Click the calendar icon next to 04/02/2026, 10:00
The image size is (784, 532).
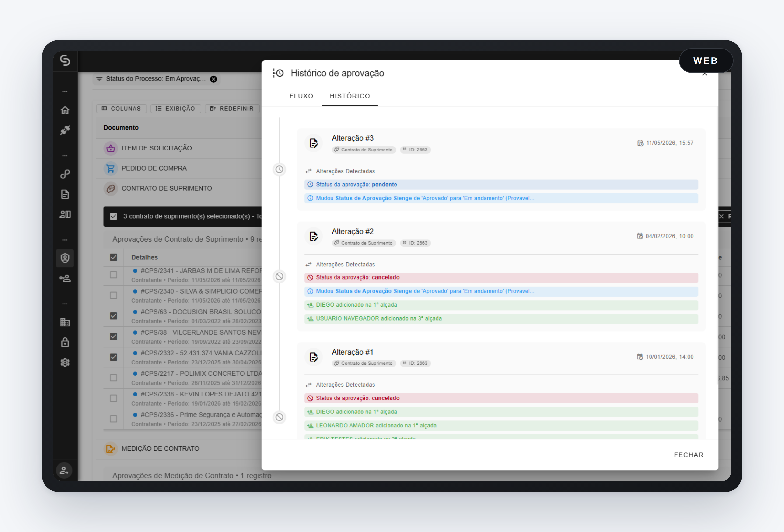click(640, 236)
